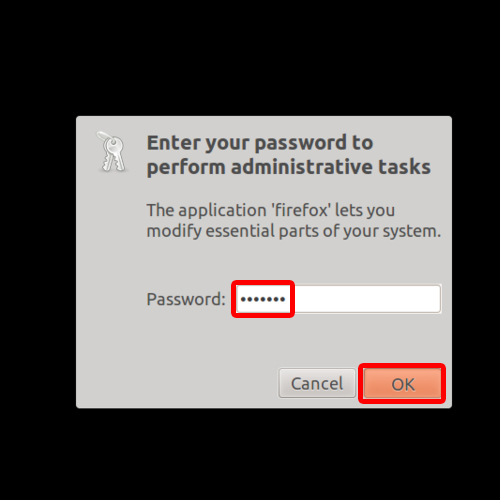
Task: Click the "perform administrative tasks" heading line
Action: (x=289, y=167)
